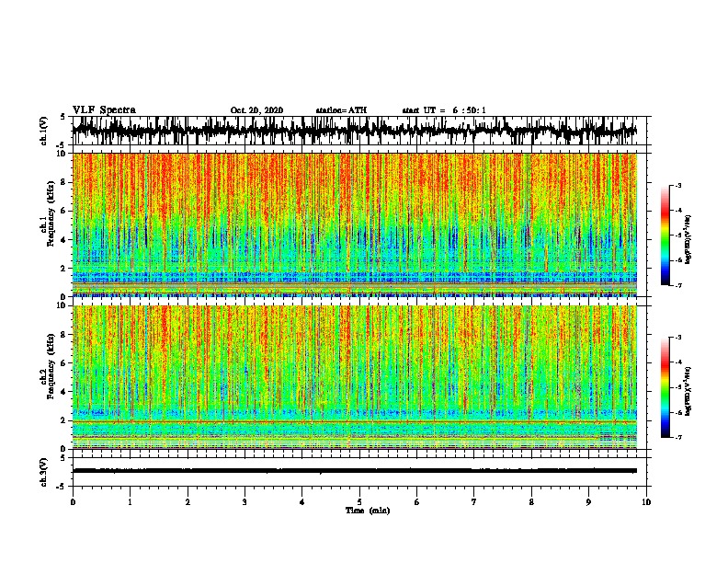Screen dimensions: 728x563
Task: Click the upper color scale bar for ch.1
Action: point(665,236)
